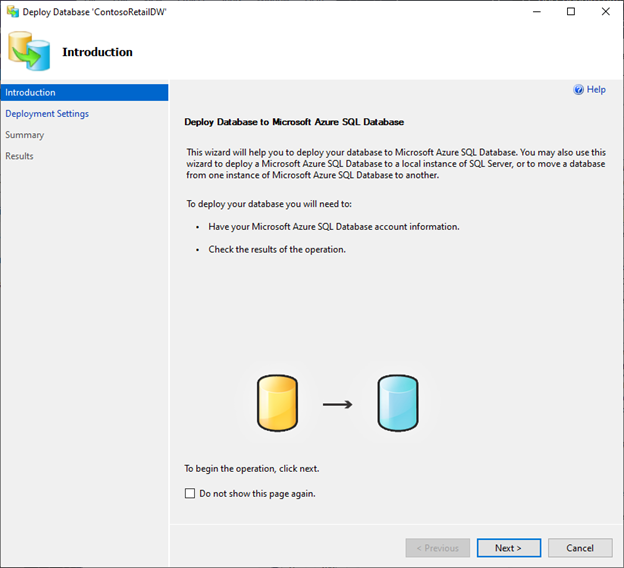The width and height of the screenshot is (624, 568).
Task: Click the Next > button
Action: (509, 548)
